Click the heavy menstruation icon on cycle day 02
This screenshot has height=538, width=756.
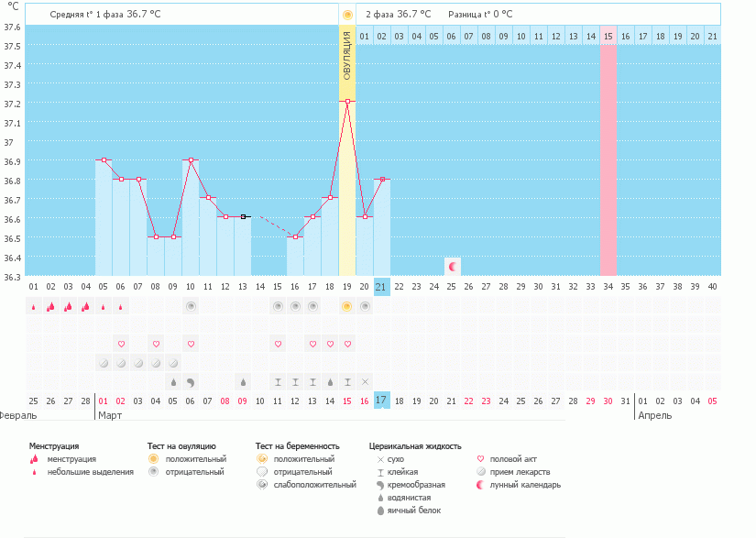(x=50, y=306)
